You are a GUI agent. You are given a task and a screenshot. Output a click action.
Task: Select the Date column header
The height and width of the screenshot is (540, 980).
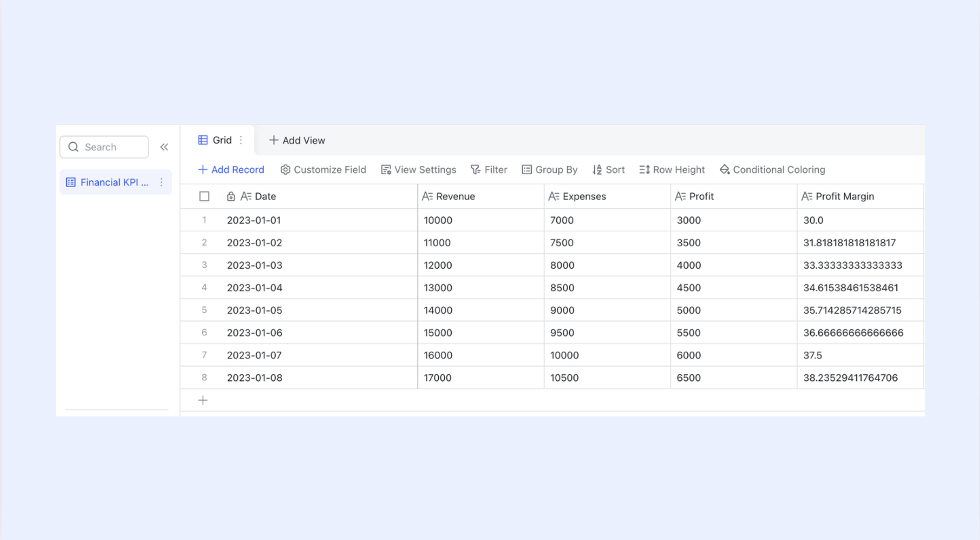tap(320, 196)
